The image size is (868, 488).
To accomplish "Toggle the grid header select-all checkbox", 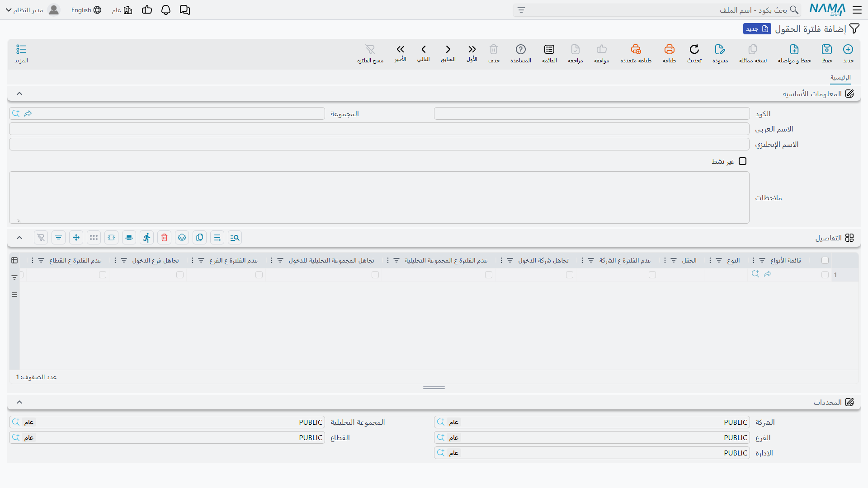I will pos(825,260).
